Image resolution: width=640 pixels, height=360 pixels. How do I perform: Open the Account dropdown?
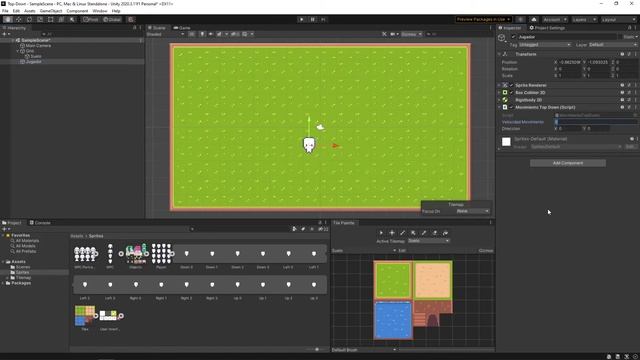tap(554, 19)
